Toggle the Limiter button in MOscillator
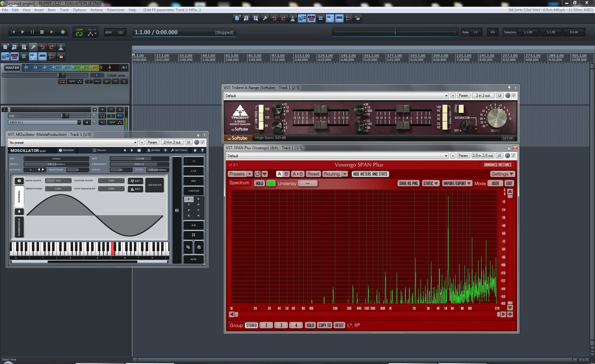The image size is (595, 364). [x=194, y=191]
